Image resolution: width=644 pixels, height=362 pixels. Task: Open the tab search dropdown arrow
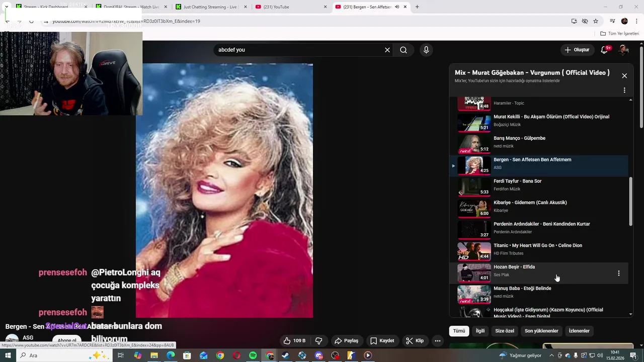click(7, 7)
